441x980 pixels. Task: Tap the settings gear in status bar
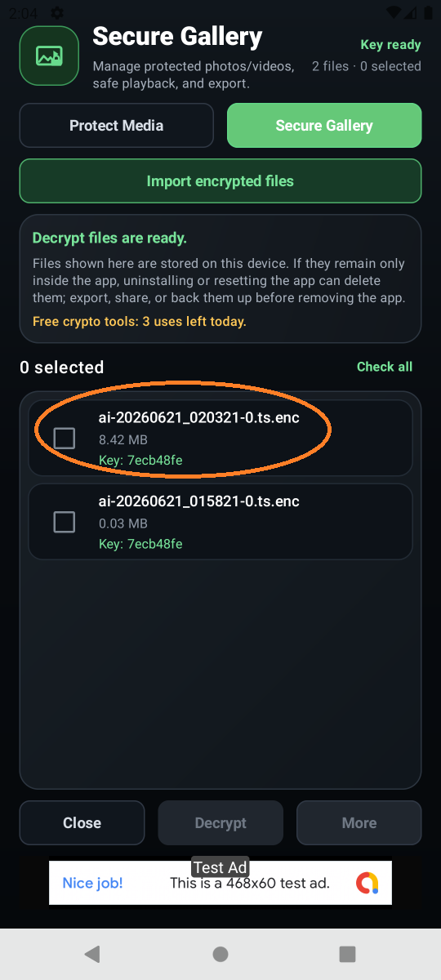pos(56,13)
